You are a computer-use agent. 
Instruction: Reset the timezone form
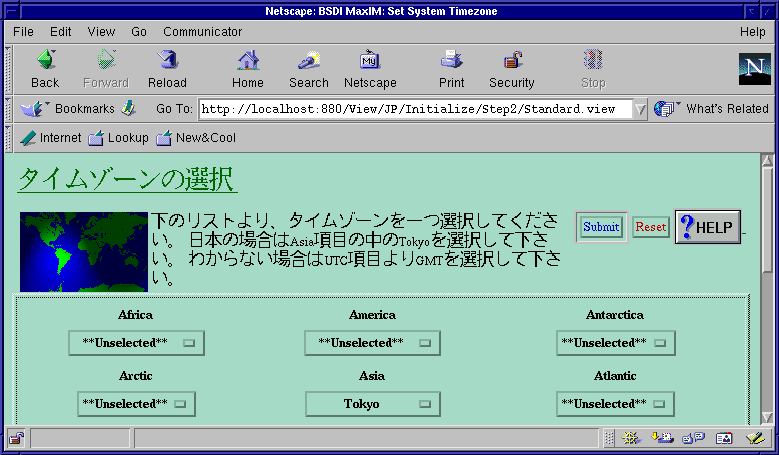(651, 227)
